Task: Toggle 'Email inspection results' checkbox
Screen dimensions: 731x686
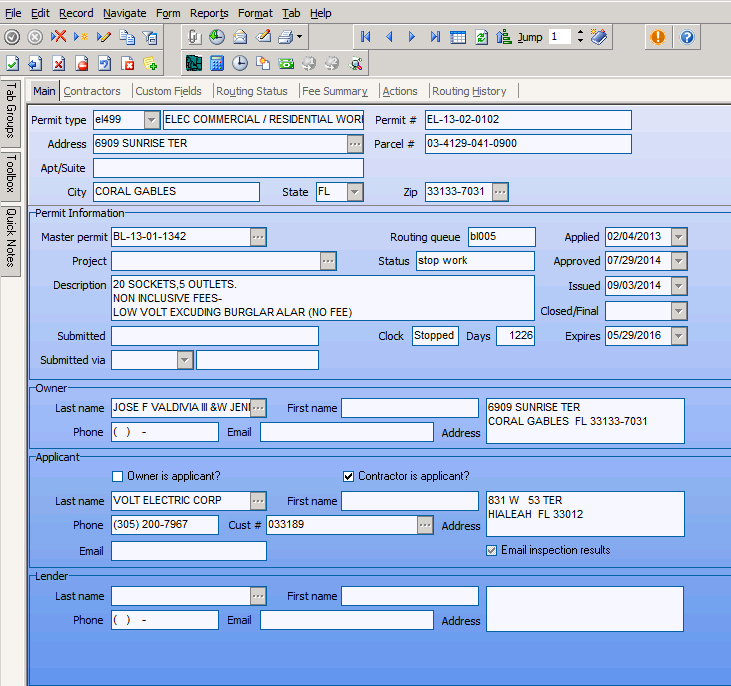Action: 491,550
